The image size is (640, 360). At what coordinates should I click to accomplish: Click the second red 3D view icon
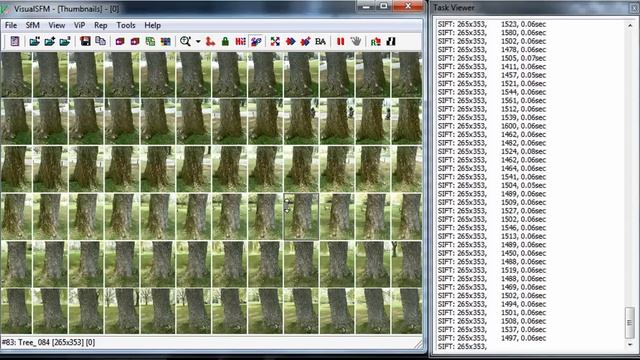coord(135,41)
